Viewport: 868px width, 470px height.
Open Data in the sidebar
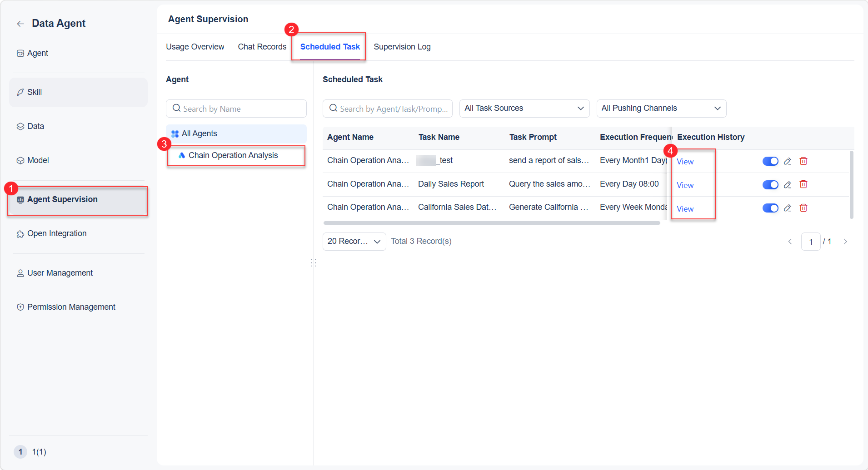[x=78, y=126]
